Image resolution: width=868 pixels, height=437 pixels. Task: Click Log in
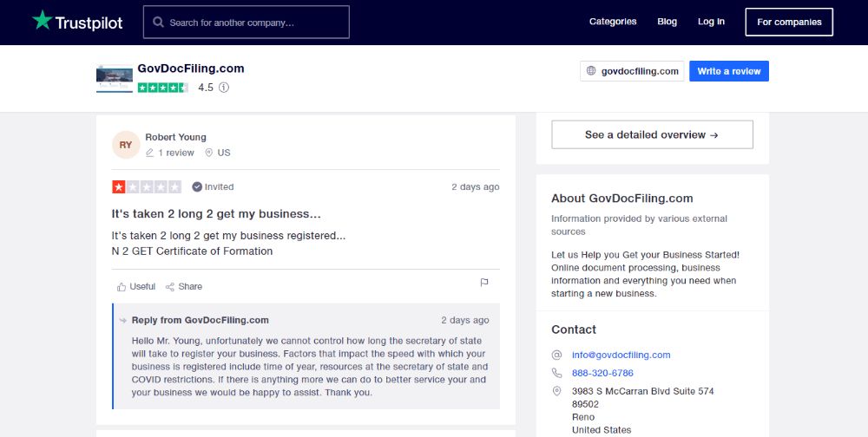711,22
